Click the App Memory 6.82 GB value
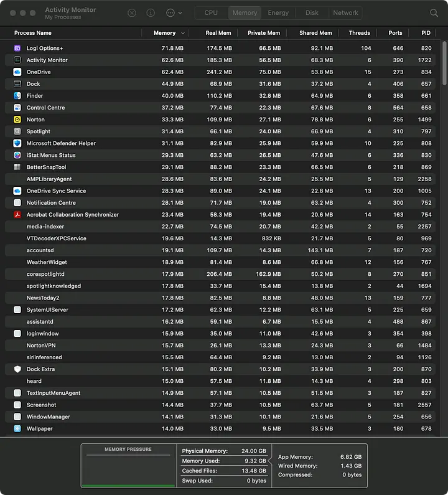448x495 pixels. [351, 457]
